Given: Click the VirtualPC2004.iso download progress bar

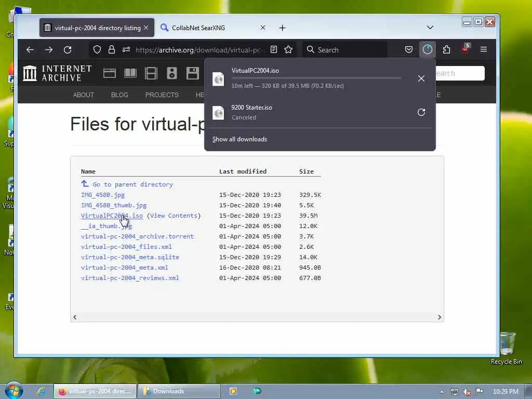Looking at the screenshot, I should 316,78.
